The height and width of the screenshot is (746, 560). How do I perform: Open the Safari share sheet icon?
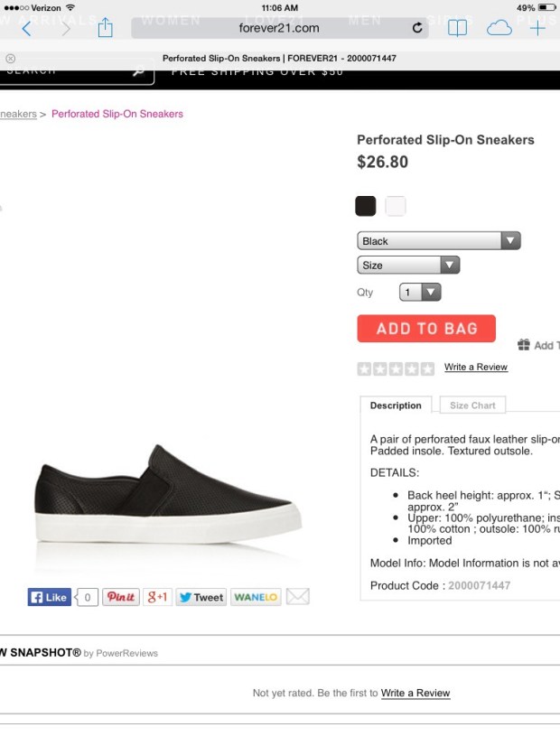click(105, 28)
